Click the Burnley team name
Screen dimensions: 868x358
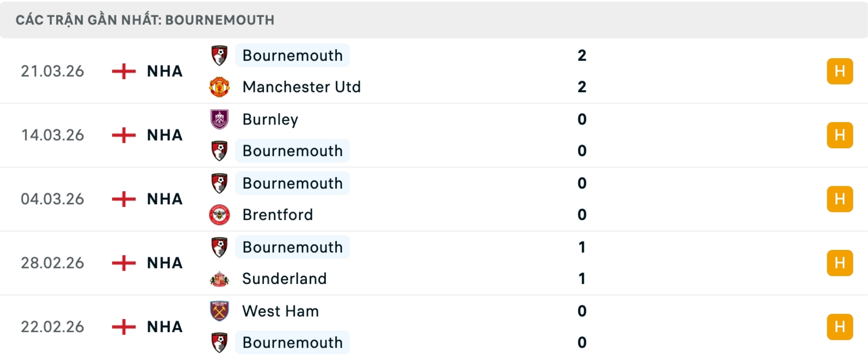pos(270,119)
